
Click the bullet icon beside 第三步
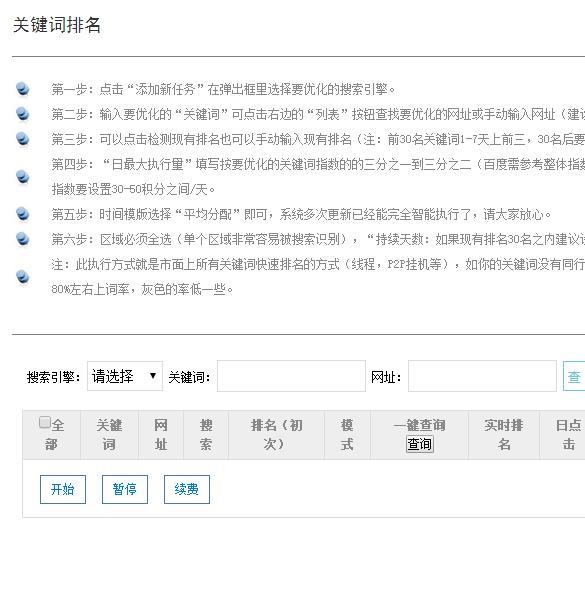point(23,139)
